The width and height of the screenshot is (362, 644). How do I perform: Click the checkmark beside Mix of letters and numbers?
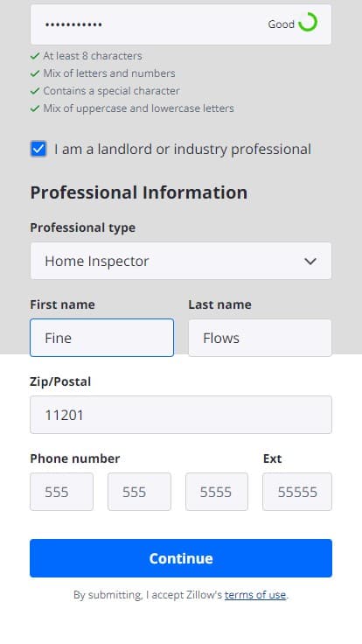pyautogui.click(x=35, y=73)
